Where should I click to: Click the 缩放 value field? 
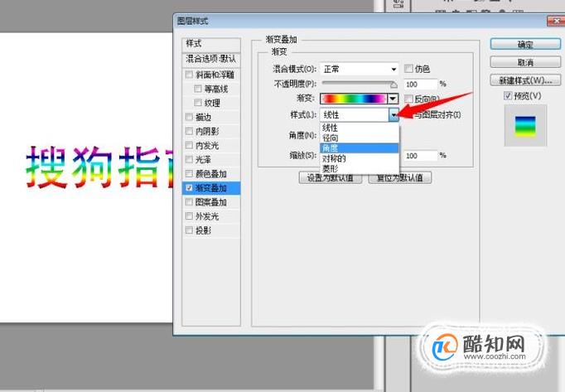coord(420,156)
